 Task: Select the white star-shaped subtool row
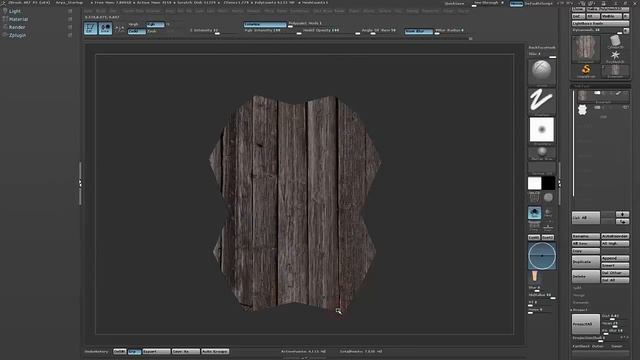603,110
